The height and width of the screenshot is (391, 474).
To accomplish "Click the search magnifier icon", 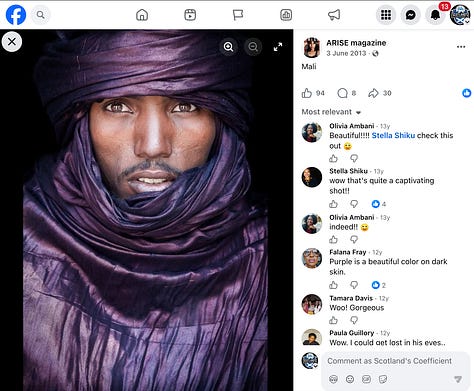I will pos(41,15).
